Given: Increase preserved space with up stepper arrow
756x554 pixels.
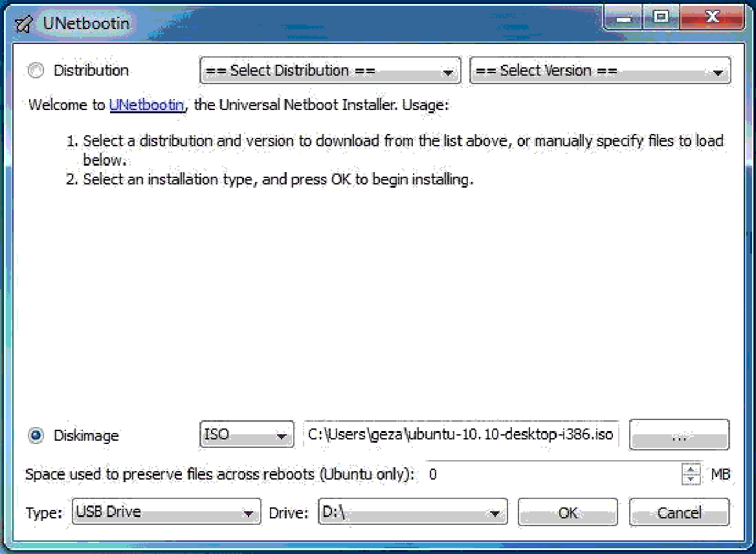Looking at the screenshot, I should 692,469.
